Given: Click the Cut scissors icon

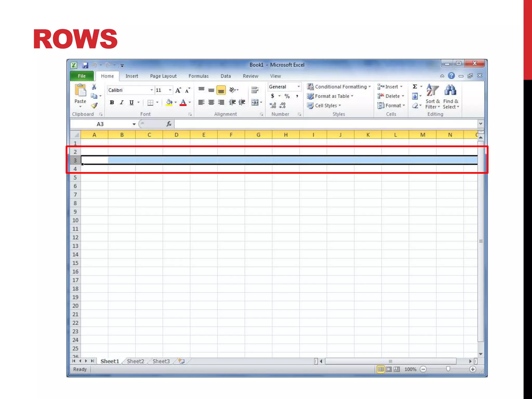Looking at the screenshot, I should click(x=94, y=87).
